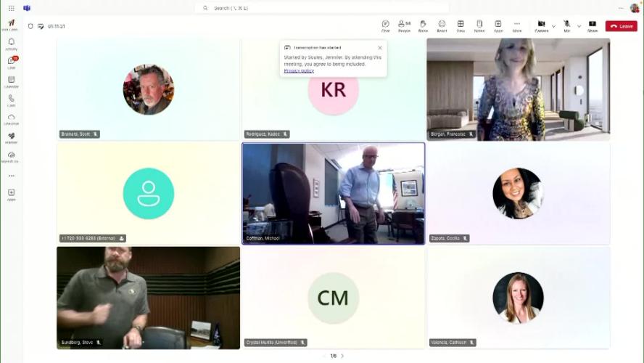Toggle the Camera on or off
Viewport: 644px width, 363px height.
click(x=541, y=25)
